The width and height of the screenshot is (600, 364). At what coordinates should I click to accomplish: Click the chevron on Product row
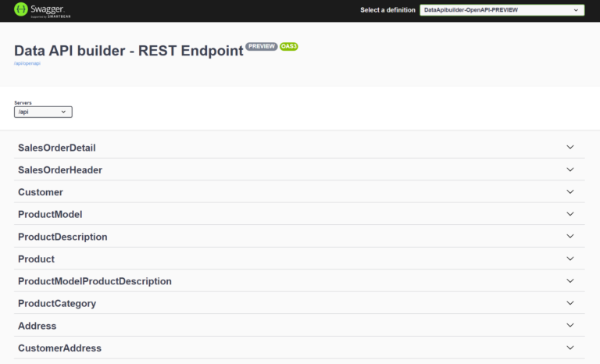pyautogui.click(x=570, y=259)
